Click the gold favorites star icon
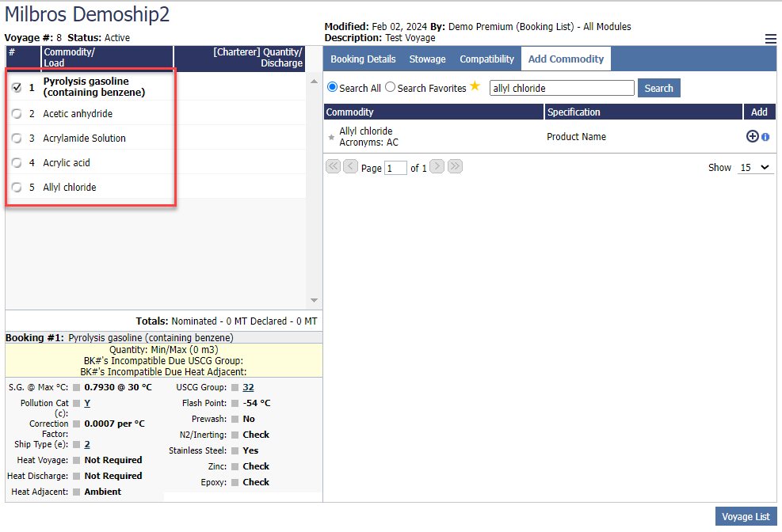The height and width of the screenshot is (532, 782). point(475,86)
